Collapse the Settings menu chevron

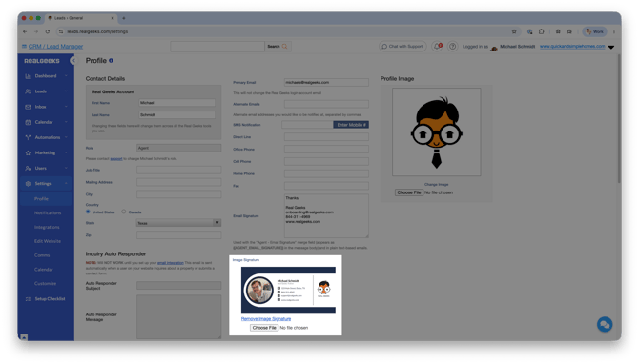click(66, 184)
